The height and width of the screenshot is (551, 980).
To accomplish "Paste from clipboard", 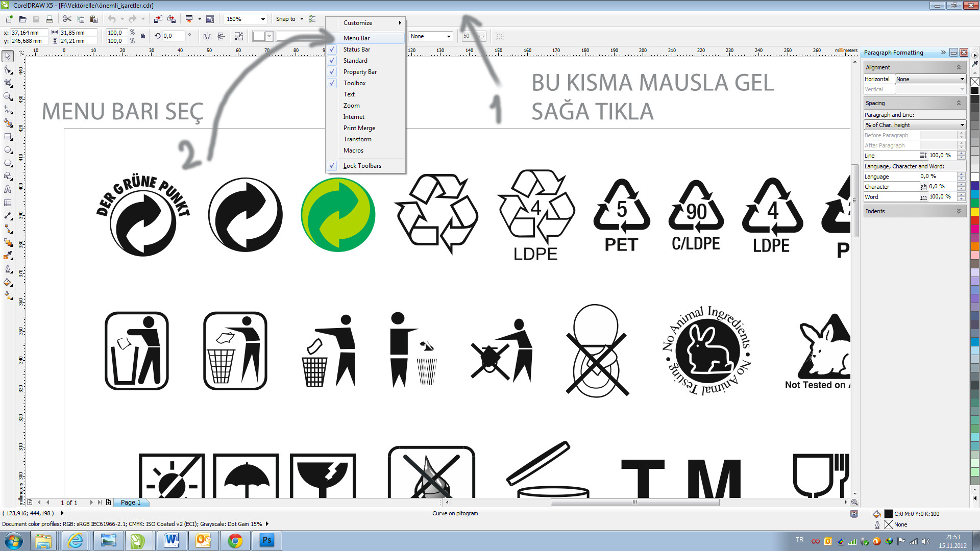I will 94,19.
